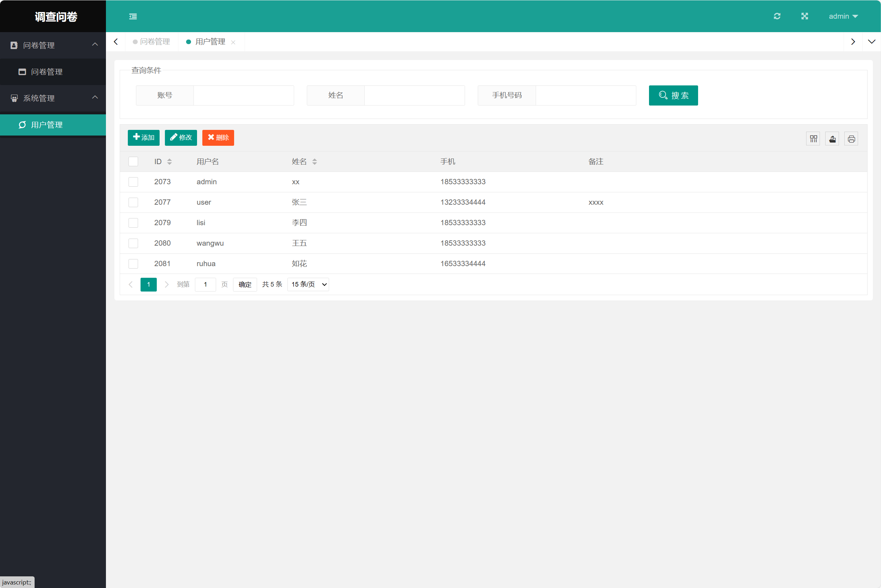
Task: Click into the 账号 input field
Action: pyautogui.click(x=244, y=95)
